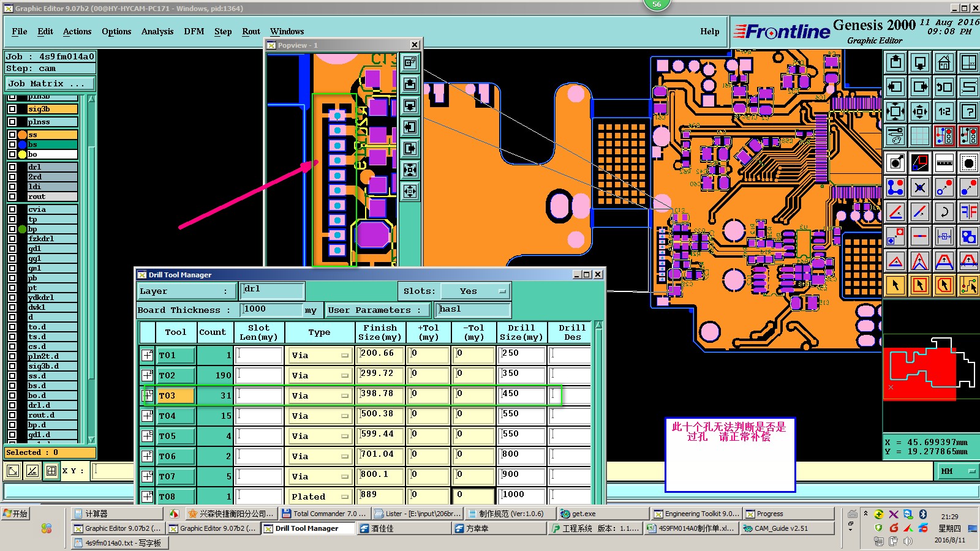
Task: Click the layer list vertical scrollbar
Action: 91,269
